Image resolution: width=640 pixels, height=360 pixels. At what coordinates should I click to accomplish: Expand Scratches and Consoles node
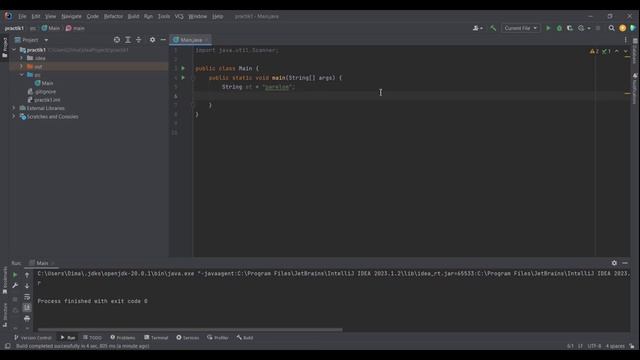(13, 116)
